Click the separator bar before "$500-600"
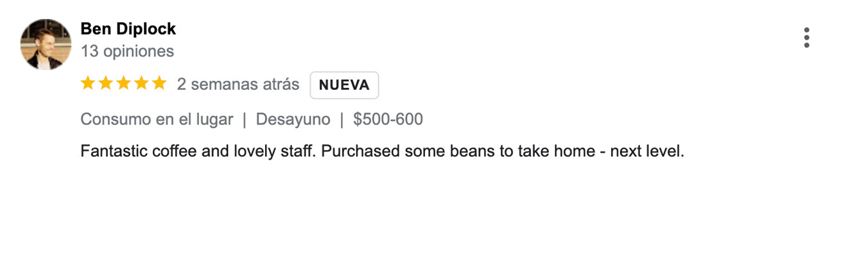Viewport: 868px width, 268px height. 342,119
